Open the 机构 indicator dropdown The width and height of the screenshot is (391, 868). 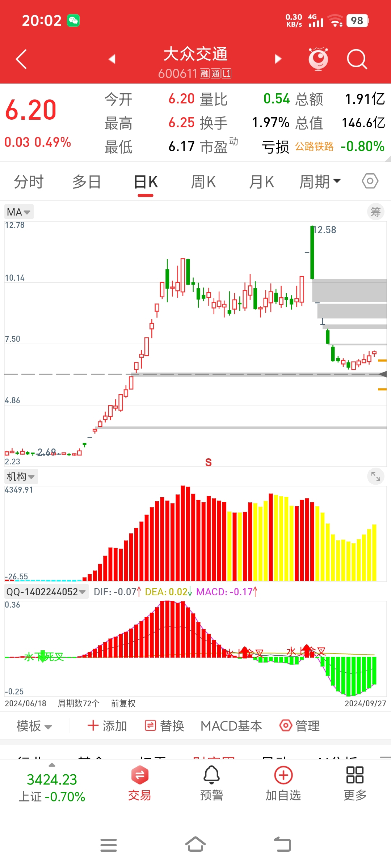tap(21, 477)
